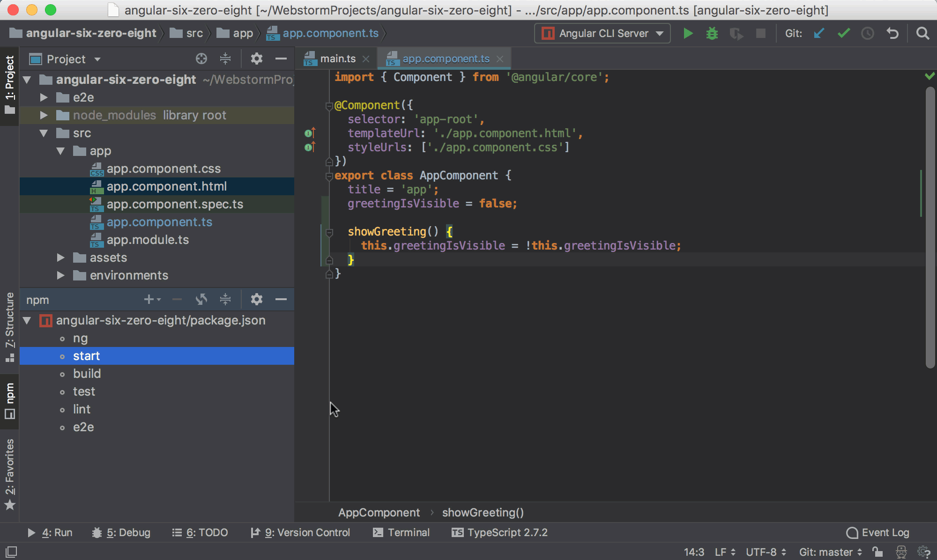Toggle the Structure tool window sidebar button

tap(9, 327)
